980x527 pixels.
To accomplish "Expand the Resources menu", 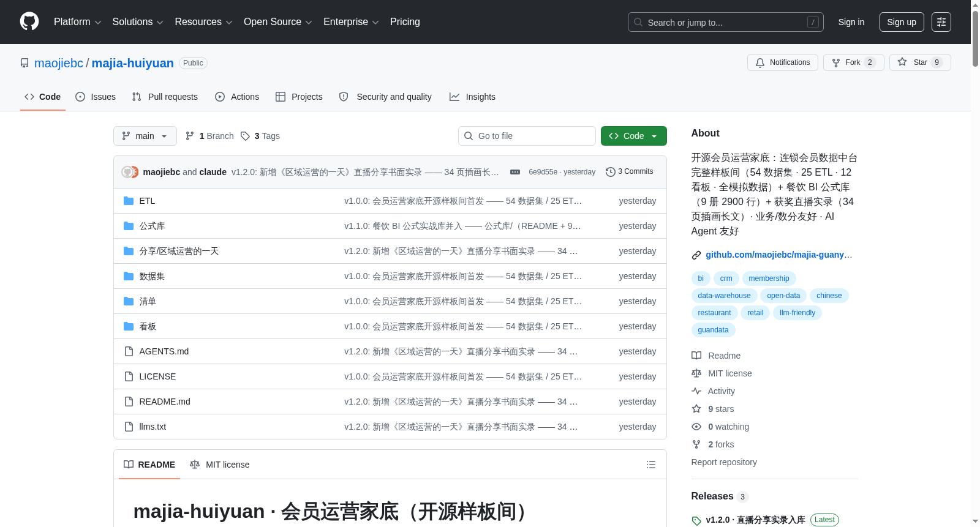I will pos(203,22).
